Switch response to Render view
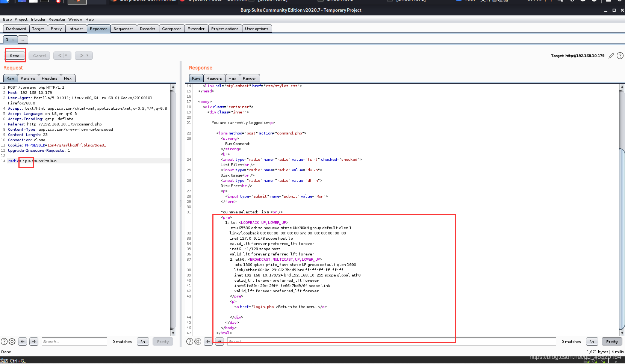Viewport: 625px width, 364px height. (250, 78)
